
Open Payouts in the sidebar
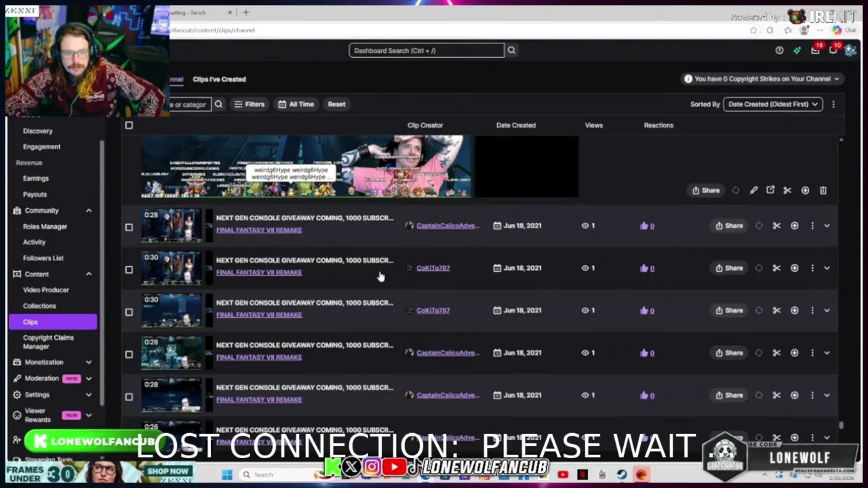point(35,195)
